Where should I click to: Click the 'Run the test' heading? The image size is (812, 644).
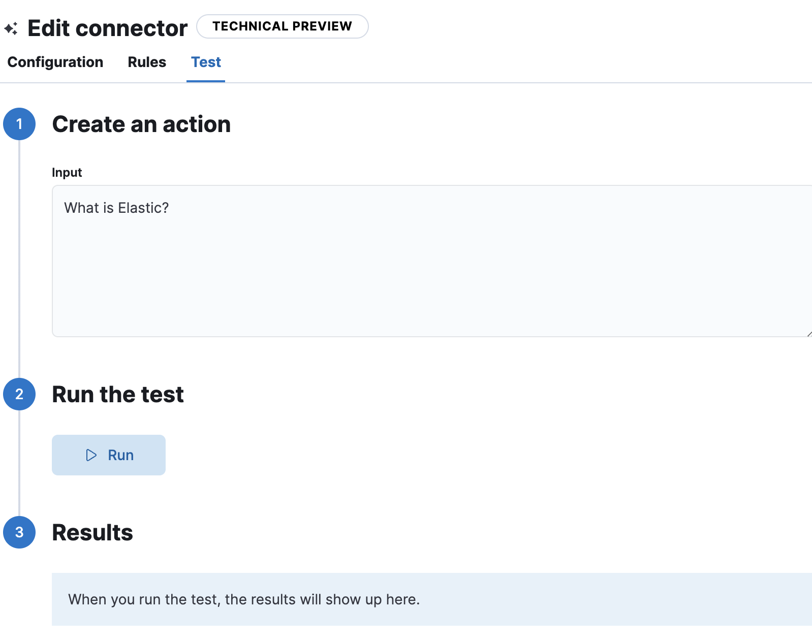point(118,395)
